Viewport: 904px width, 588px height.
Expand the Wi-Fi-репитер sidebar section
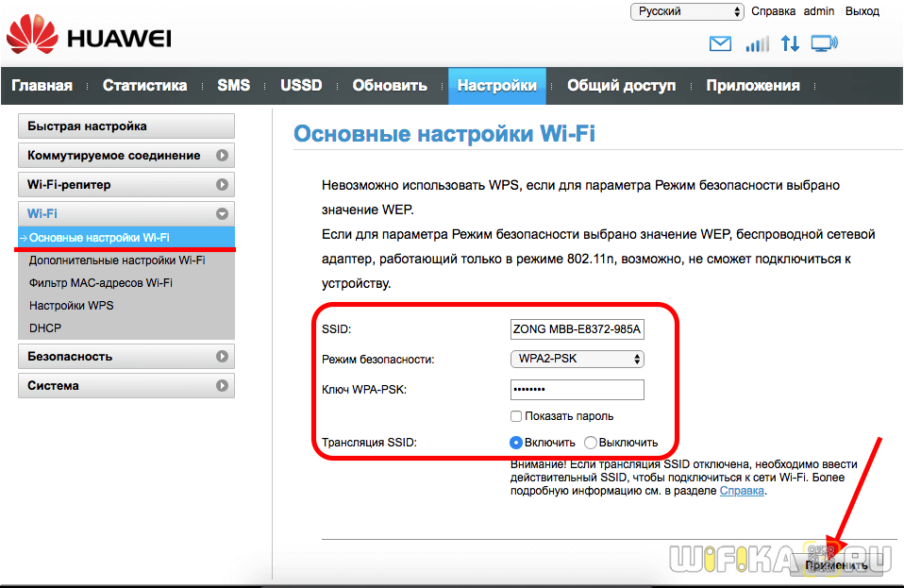(x=126, y=184)
